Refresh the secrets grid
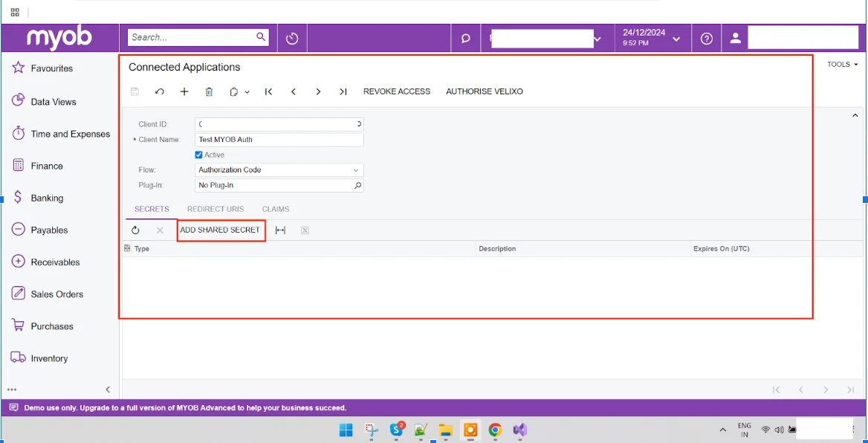This screenshot has width=868, height=443. click(136, 230)
